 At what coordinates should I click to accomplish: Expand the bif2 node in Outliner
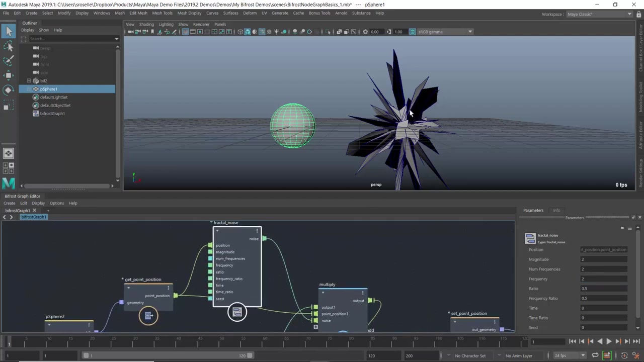(29, 81)
